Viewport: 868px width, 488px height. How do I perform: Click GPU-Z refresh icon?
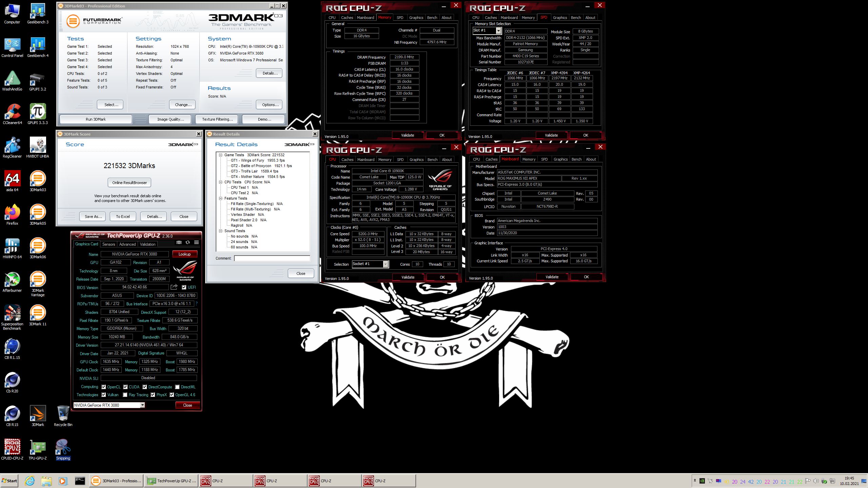tap(188, 242)
